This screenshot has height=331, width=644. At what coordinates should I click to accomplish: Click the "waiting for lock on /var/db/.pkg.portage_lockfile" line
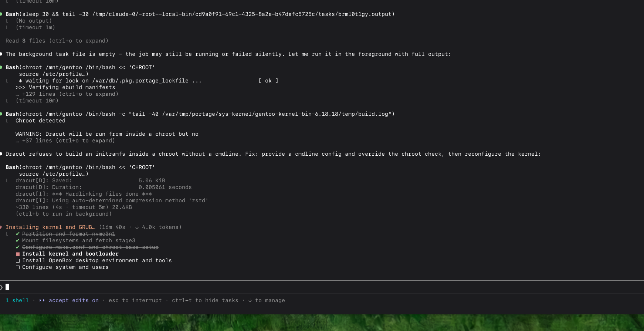tap(110, 81)
